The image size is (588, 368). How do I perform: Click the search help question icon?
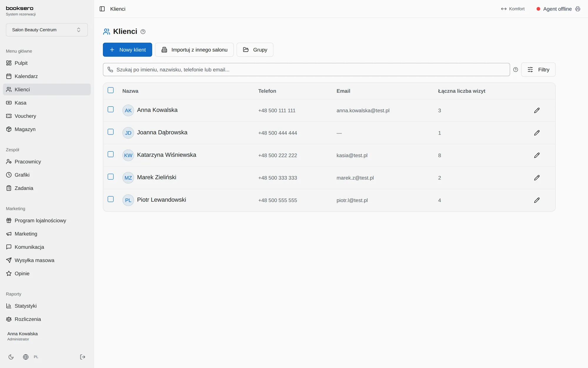[x=515, y=69]
